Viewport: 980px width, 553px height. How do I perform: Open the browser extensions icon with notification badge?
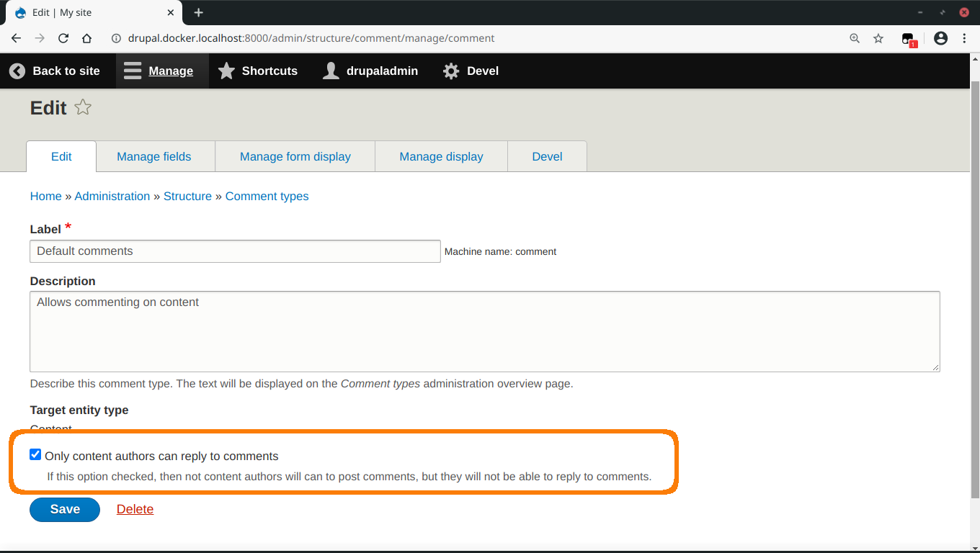tap(907, 38)
